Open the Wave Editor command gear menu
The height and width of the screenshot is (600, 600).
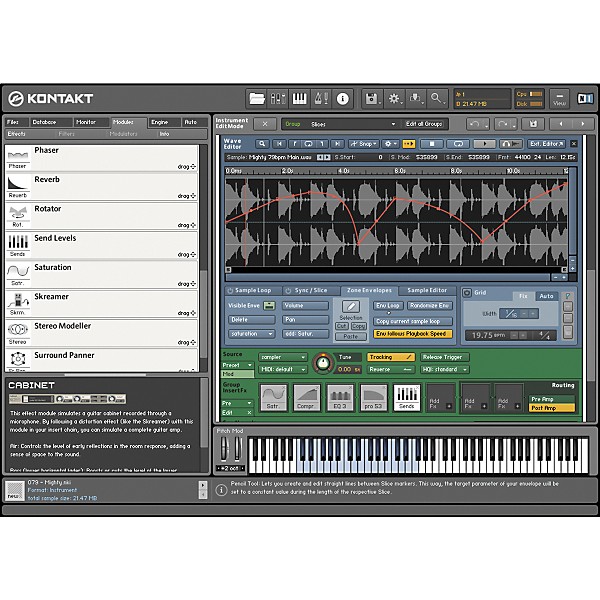pyautogui.click(x=390, y=144)
